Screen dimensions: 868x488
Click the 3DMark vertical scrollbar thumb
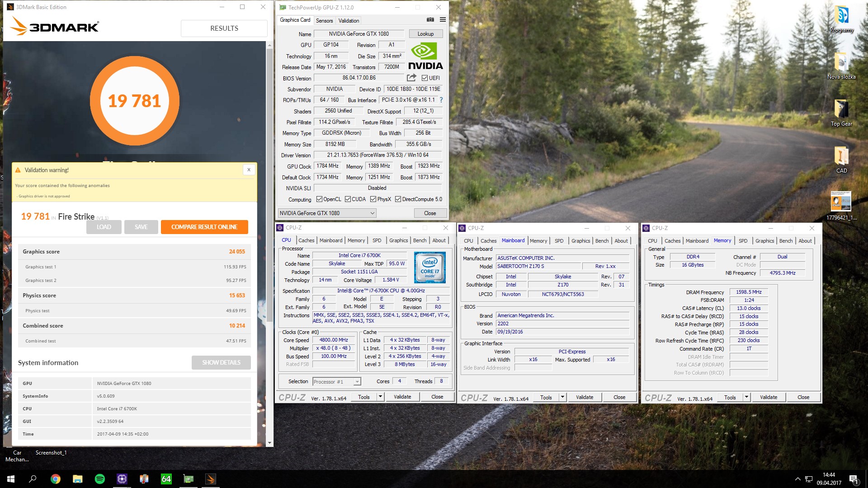point(269,185)
